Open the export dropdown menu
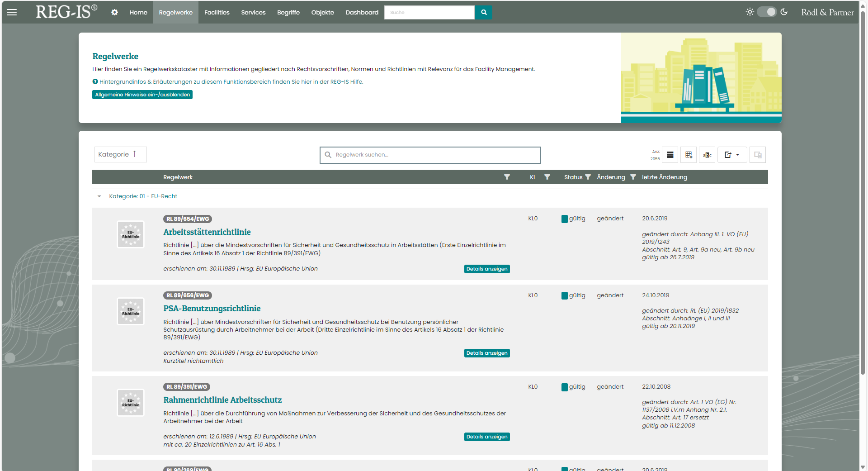Screen dimensions: 868x471 (x=732, y=155)
